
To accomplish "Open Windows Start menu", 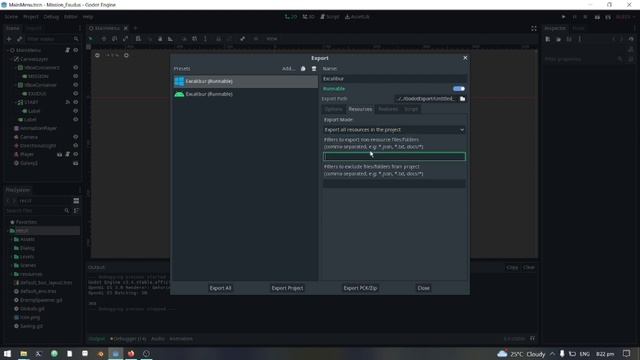I will coord(7,354).
